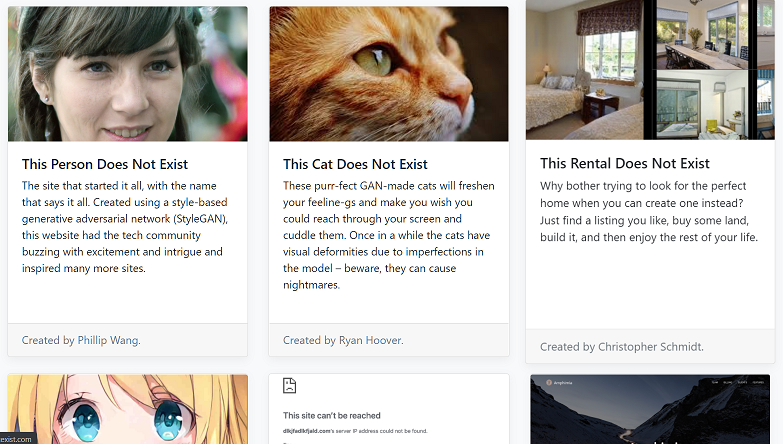This screenshot has height=444, width=783.
Task: Click the dark mountain website thumbnail
Action: (650, 409)
